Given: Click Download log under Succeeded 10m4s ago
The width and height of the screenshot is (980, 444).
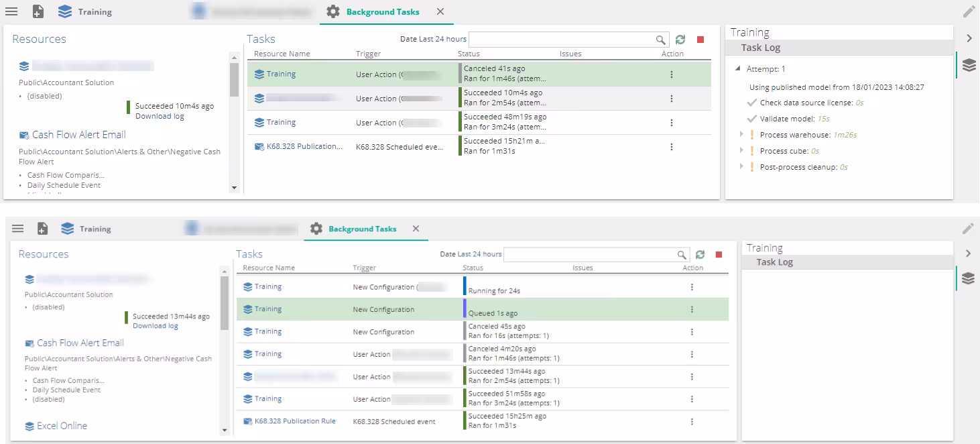Looking at the screenshot, I should (160, 116).
